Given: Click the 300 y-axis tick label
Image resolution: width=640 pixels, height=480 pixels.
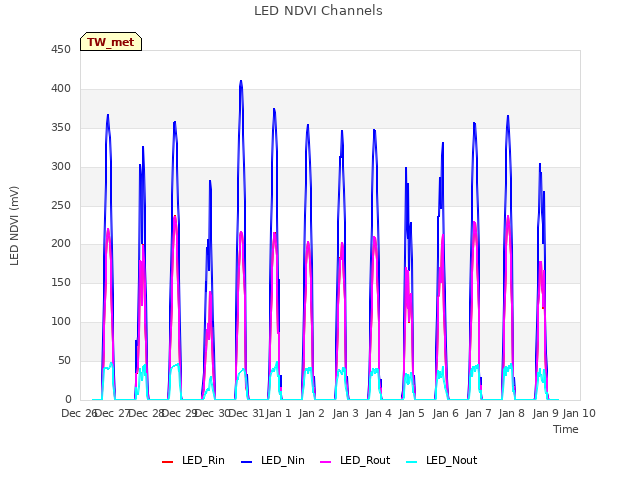Looking at the screenshot, I should click(61, 167).
